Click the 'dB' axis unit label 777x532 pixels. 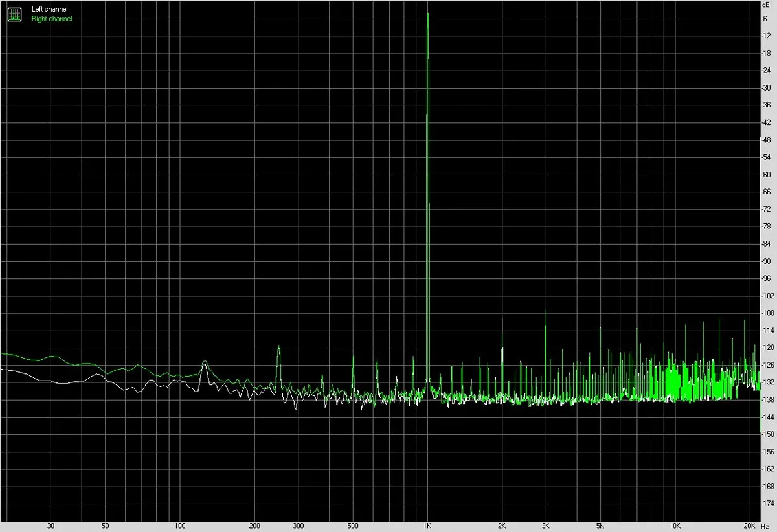coord(766,5)
